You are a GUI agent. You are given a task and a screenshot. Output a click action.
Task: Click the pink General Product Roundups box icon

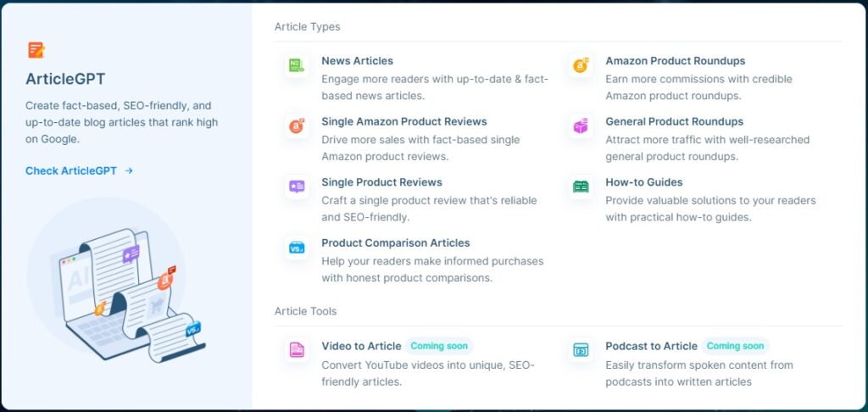(x=581, y=126)
